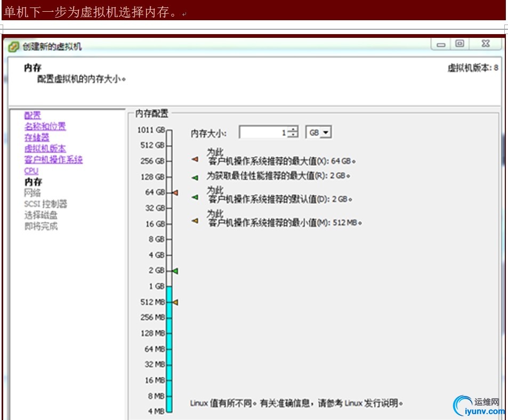
Task: Go back to the CPU step
Action: (31, 171)
